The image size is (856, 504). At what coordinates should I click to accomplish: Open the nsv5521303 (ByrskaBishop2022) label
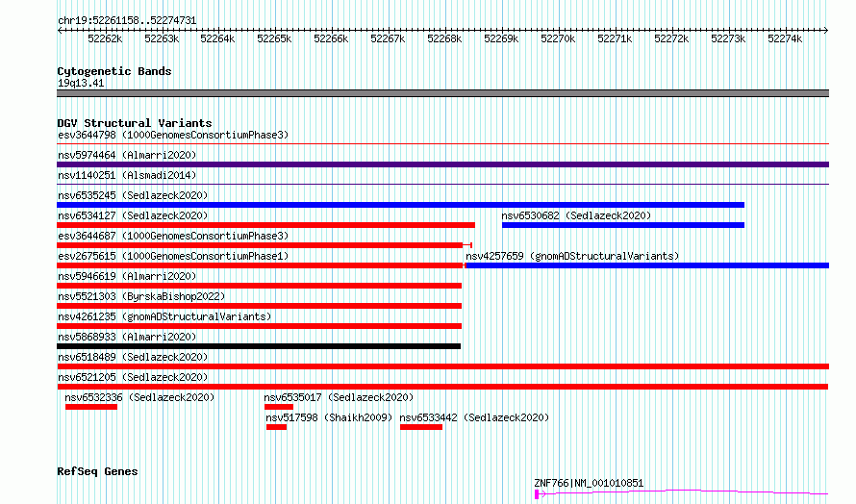tap(141, 296)
